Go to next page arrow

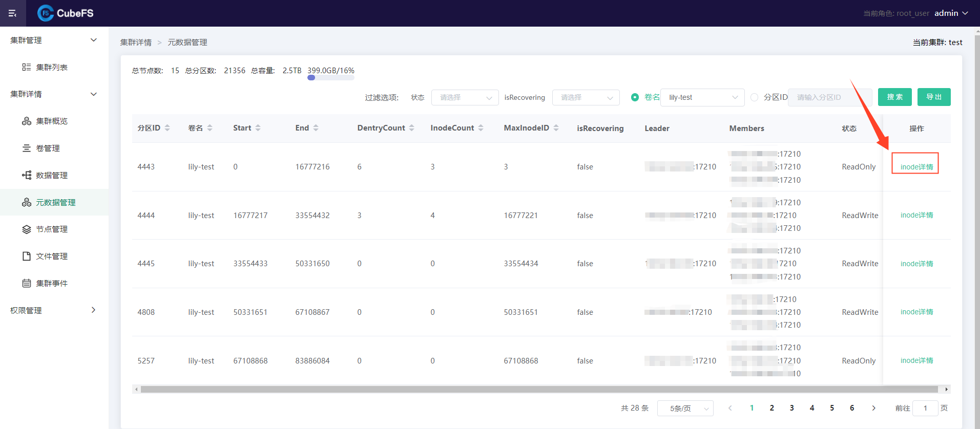click(x=873, y=408)
